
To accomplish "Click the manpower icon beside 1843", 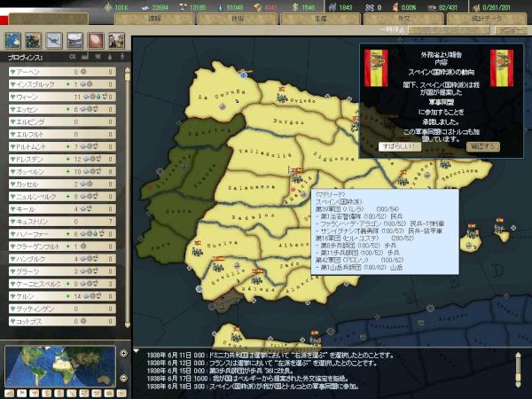I will (x=332, y=7).
